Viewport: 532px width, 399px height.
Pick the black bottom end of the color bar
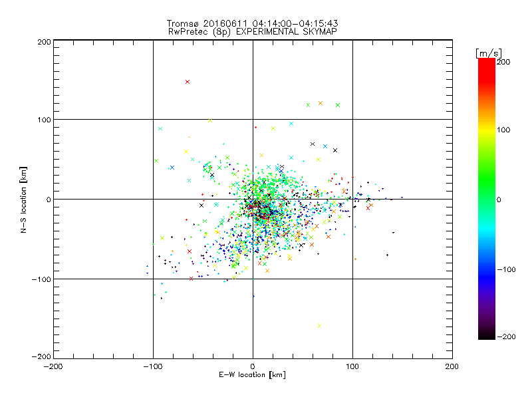[x=487, y=334]
